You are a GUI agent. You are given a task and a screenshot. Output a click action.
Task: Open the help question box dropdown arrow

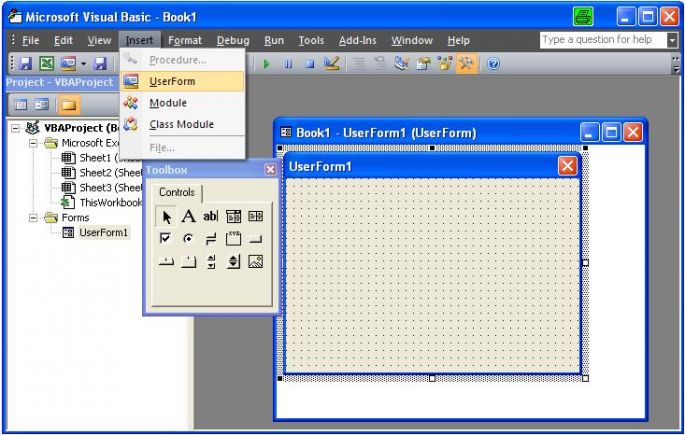672,40
